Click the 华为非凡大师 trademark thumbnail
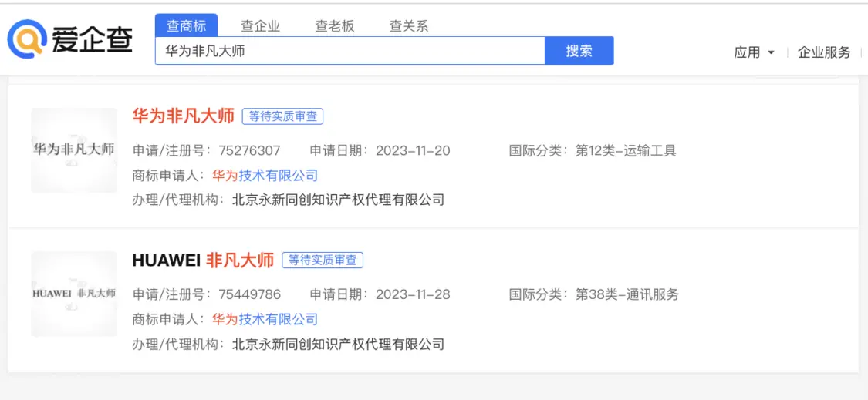The height and width of the screenshot is (400, 868). pos(74,150)
